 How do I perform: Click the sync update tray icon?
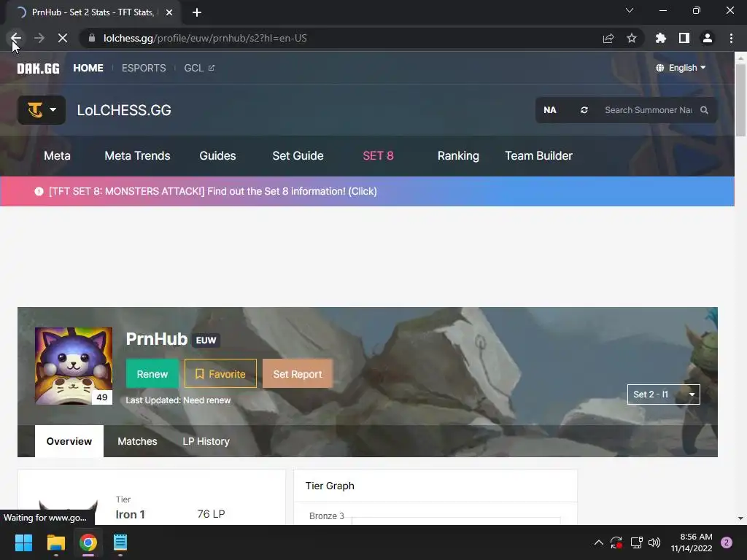[x=616, y=542]
